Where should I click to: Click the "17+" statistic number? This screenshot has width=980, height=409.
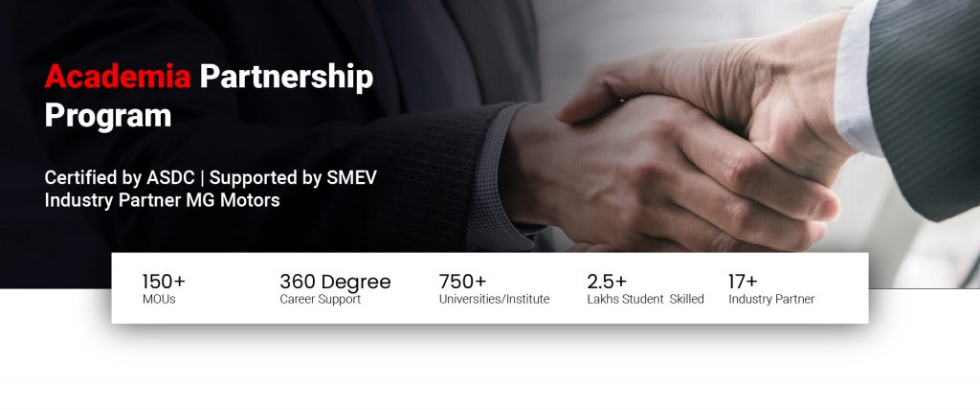(x=743, y=282)
